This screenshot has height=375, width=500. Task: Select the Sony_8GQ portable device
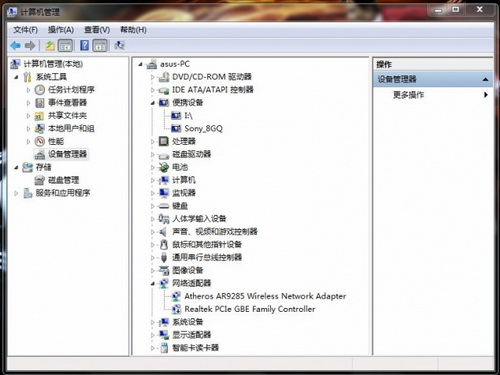pyautogui.click(x=203, y=128)
